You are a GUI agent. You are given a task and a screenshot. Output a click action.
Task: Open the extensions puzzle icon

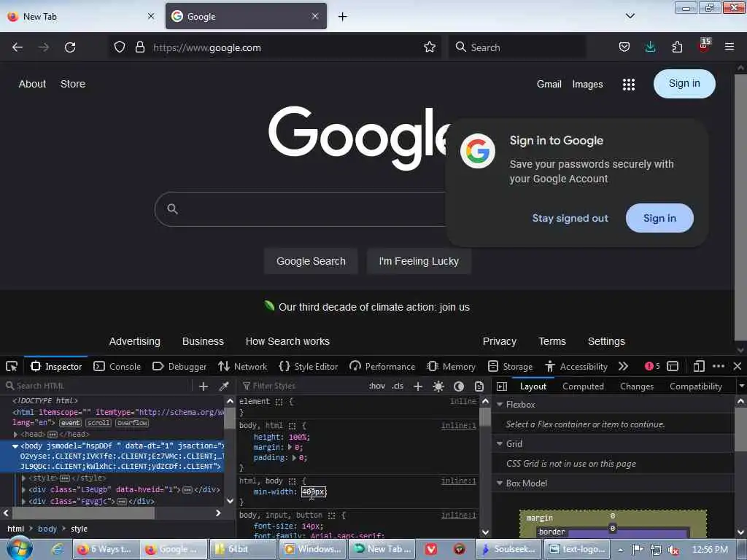point(677,47)
